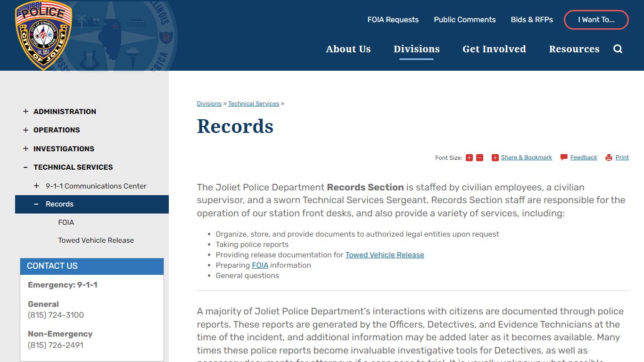Click the printer icon
Viewport: 644px width, 362px height.
[x=609, y=158]
